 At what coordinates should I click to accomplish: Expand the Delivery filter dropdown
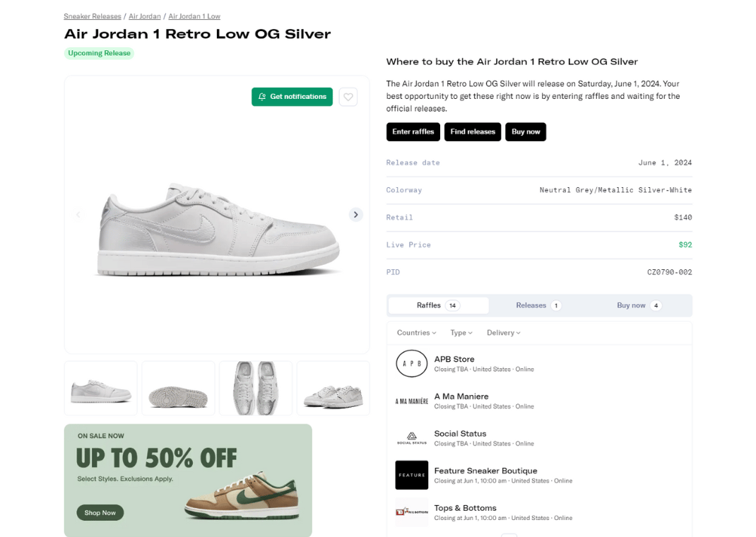pyautogui.click(x=503, y=333)
